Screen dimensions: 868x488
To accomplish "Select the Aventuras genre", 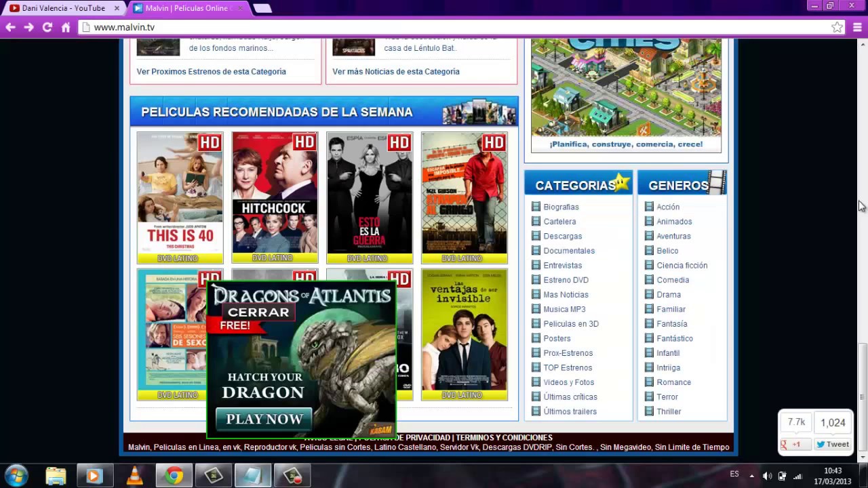I will point(673,236).
